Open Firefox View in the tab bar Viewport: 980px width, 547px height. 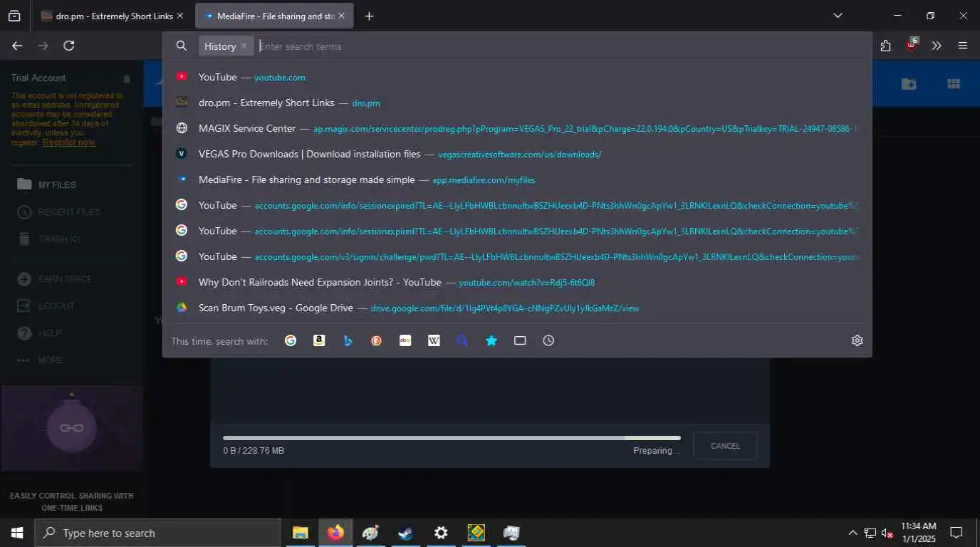(x=14, y=16)
